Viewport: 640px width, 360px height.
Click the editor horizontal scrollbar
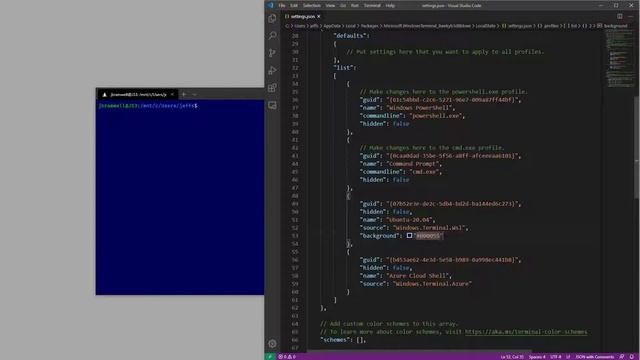[x=420, y=351]
